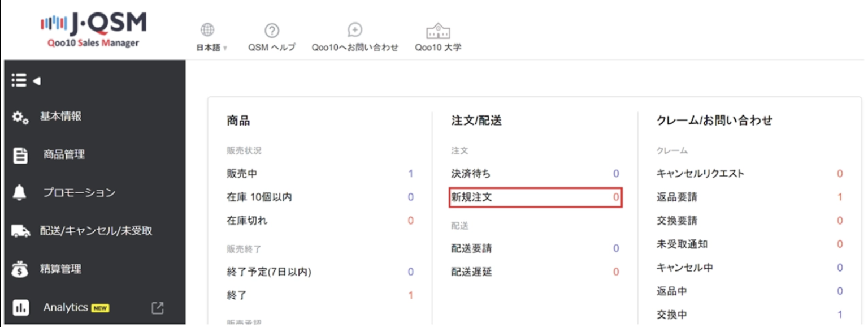Click the プロモーション bell icon
Image resolution: width=868 pixels, height=327 pixels.
[x=20, y=192]
